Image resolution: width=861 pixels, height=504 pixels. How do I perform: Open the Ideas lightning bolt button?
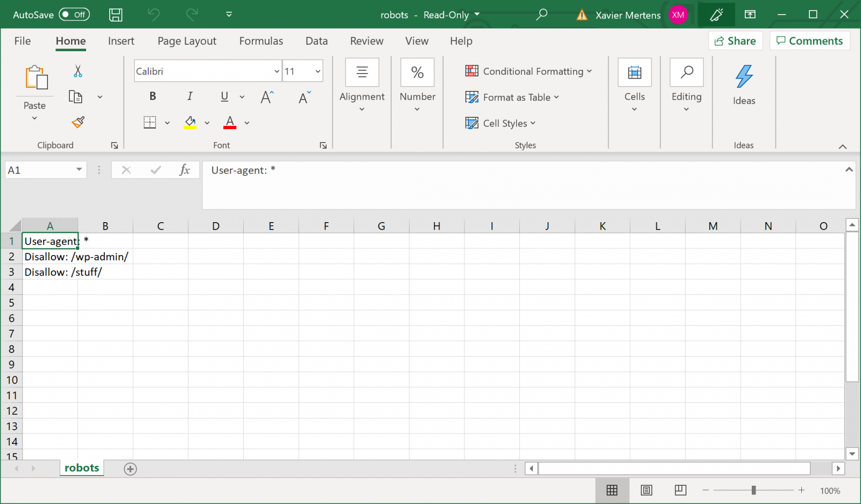point(744,77)
